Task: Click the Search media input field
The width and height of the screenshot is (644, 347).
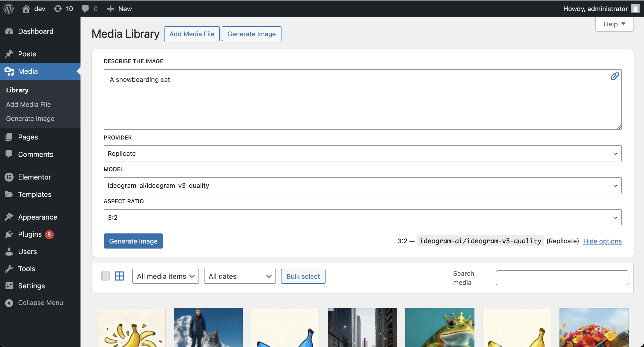Action: [562, 278]
